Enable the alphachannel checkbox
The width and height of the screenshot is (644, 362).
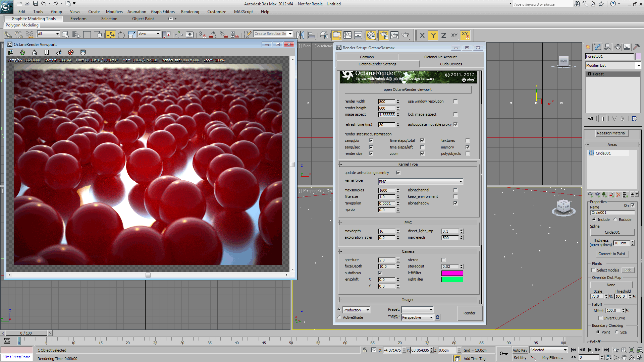[x=455, y=190]
